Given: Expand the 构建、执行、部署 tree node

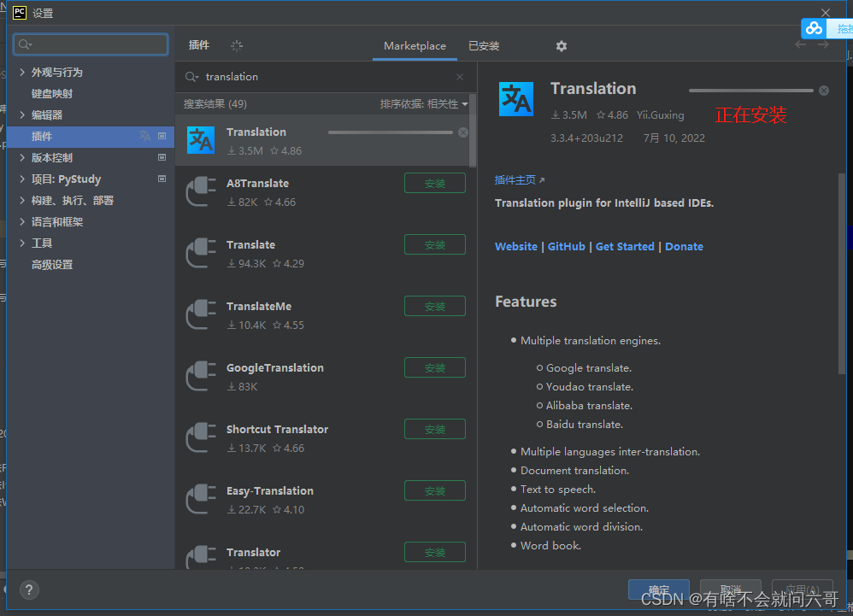Looking at the screenshot, I should click(22, 200).
